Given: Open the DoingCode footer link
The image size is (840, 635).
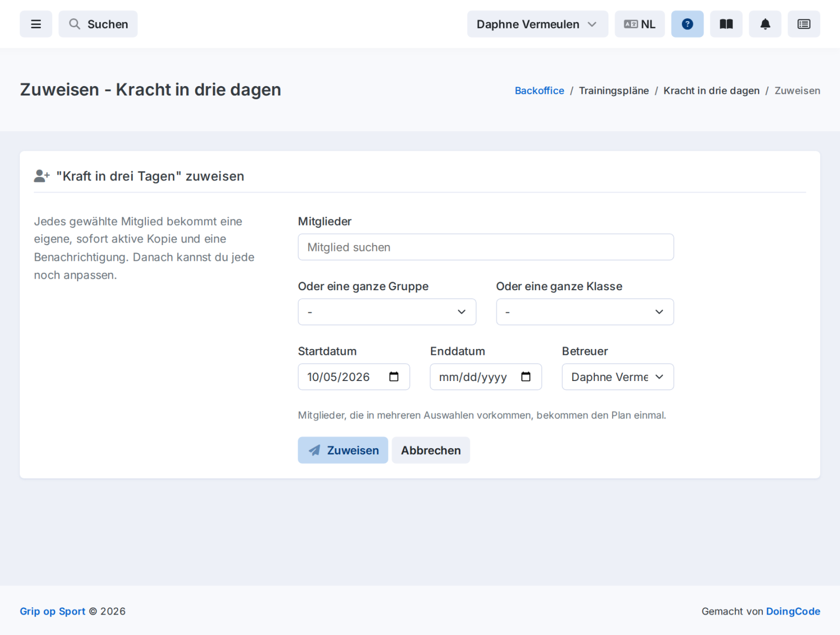Looking at the screenshot, I should (x=793, y=611).
